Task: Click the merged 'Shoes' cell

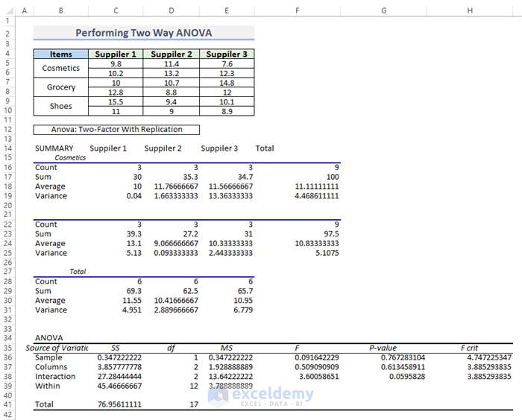Action: click(x=61, y=106)
